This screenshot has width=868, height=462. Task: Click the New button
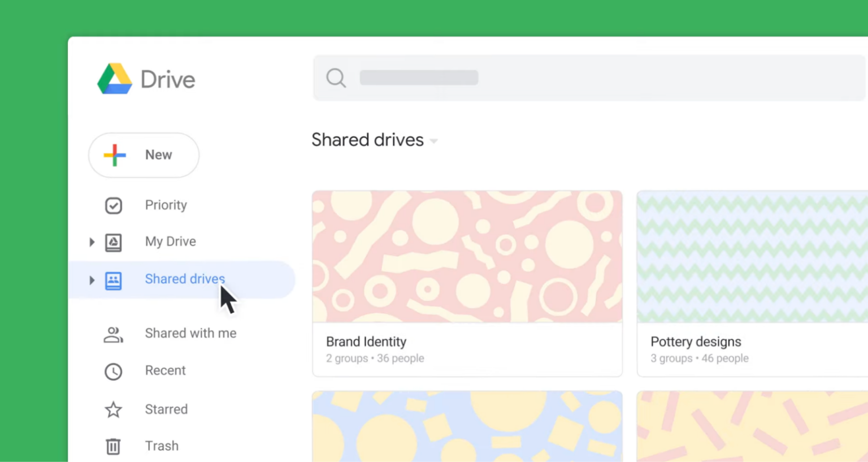(144, 154)
